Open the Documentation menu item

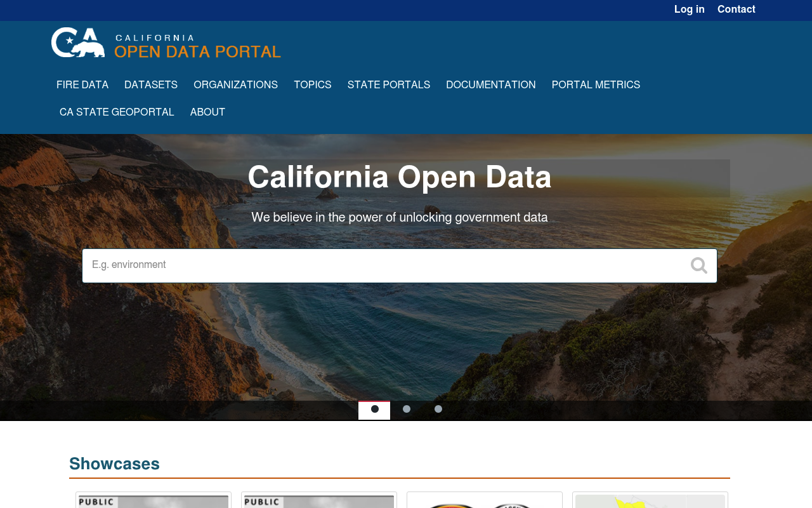491,85
